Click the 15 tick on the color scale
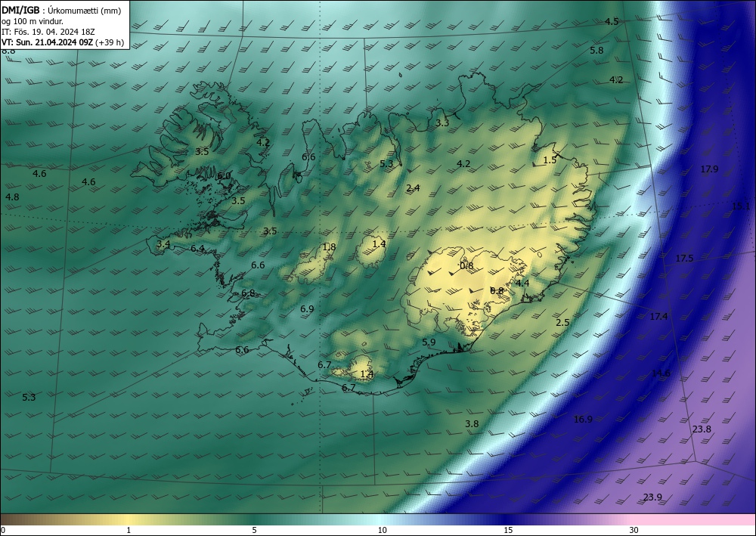Viewport: 756px width, 536px height. (x=508, y=530)
